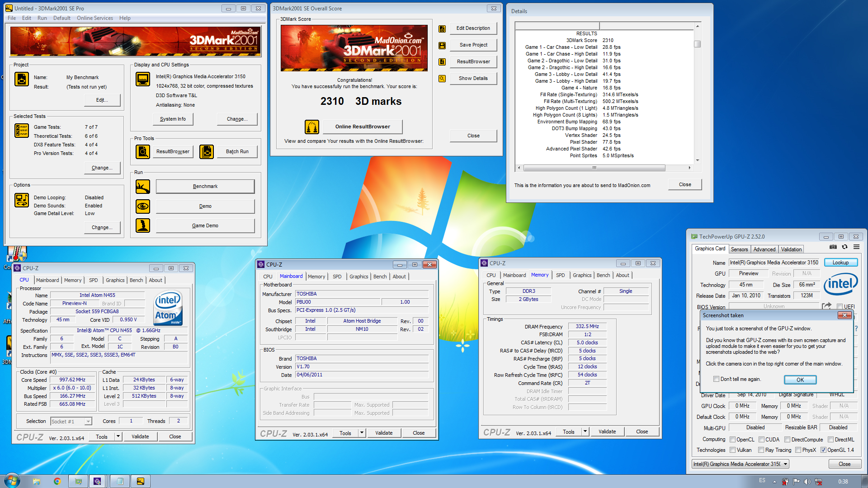Click the Show Details magnifier icon

point(442,79)
